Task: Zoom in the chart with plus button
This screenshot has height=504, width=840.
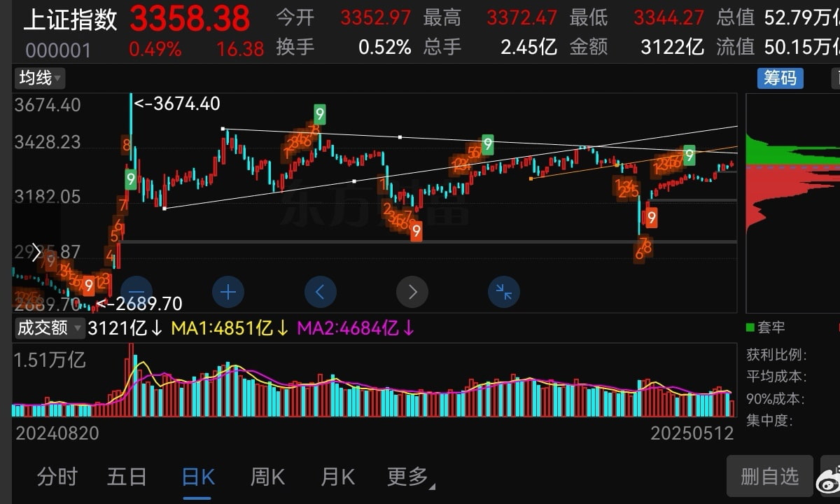Action: (x=228, y=291)
